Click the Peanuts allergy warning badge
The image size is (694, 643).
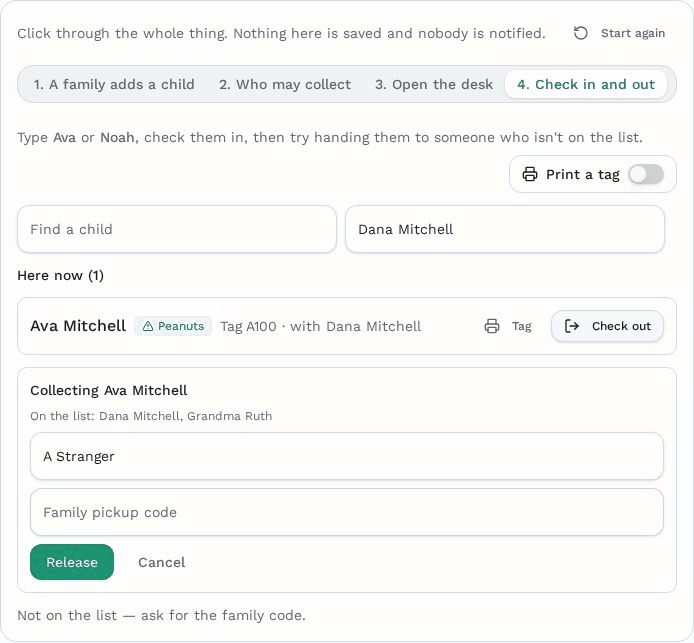(173, 326)
